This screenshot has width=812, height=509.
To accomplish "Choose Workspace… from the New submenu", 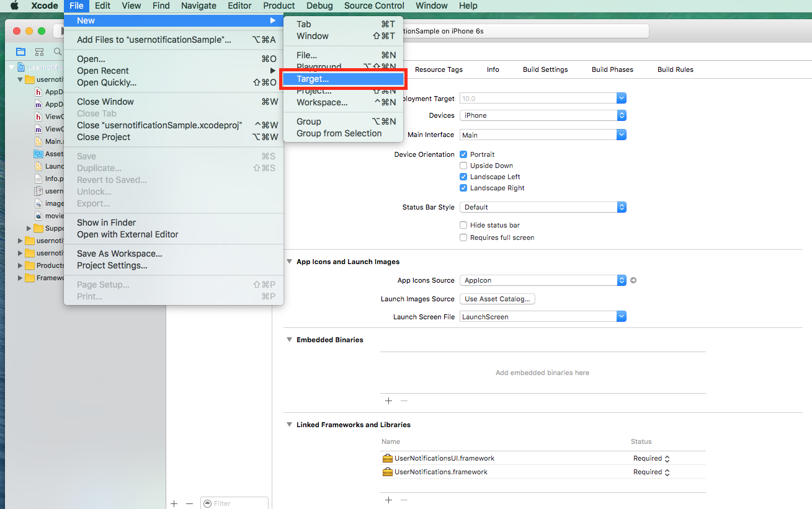I will (x=343, y=102).
